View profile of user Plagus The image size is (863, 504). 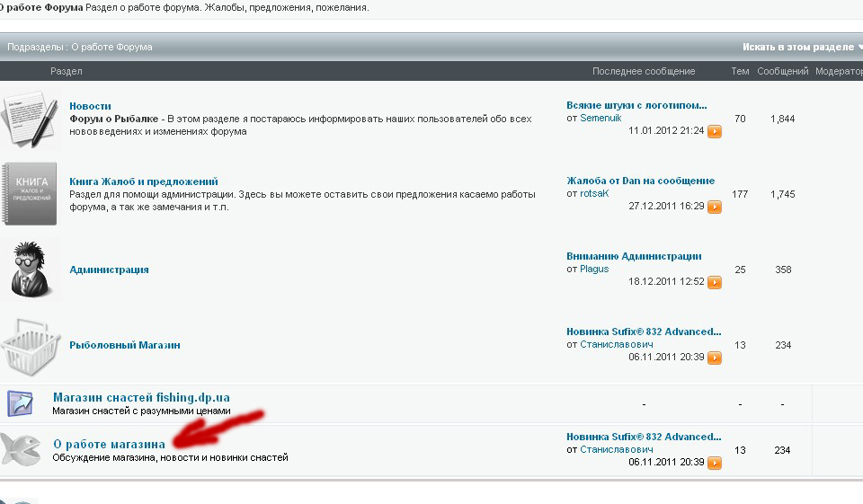coord(594,269)
